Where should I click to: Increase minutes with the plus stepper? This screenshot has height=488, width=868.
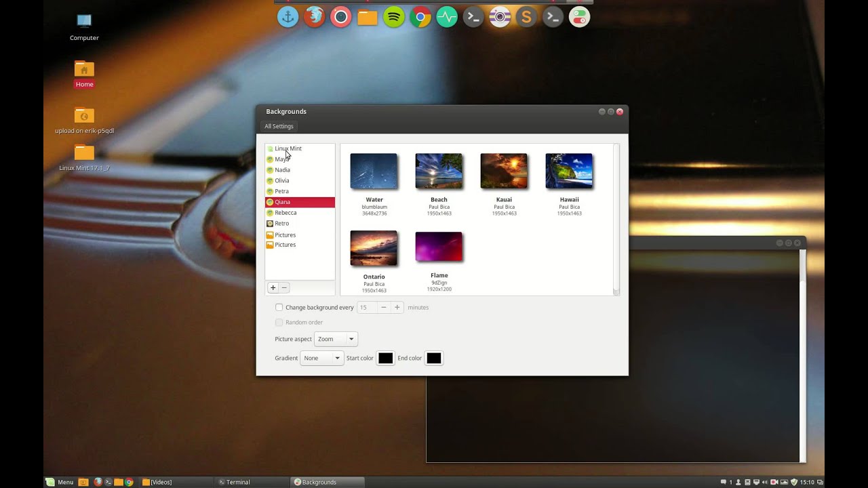[x=397, y=308]
